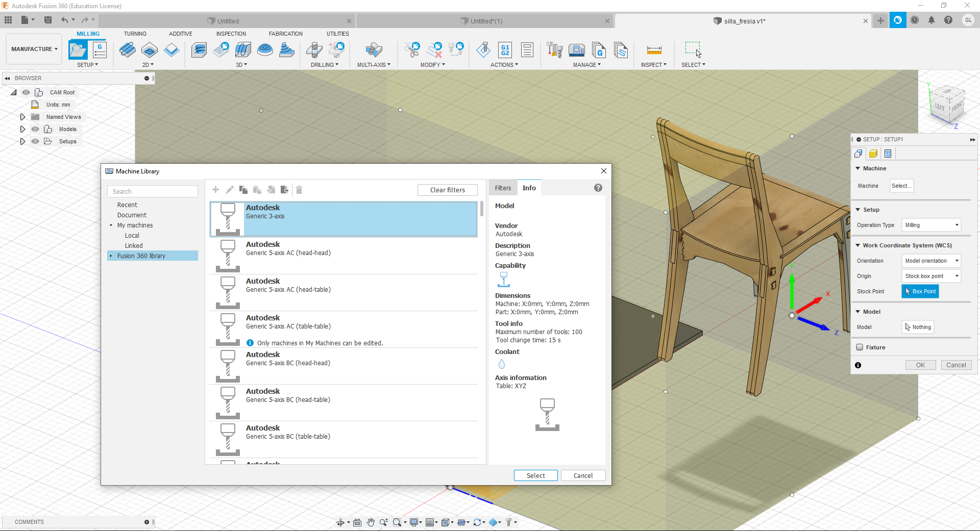980x531 pixels.
Task: Click the Machine Library help question icon
Action: click(598, 188)
